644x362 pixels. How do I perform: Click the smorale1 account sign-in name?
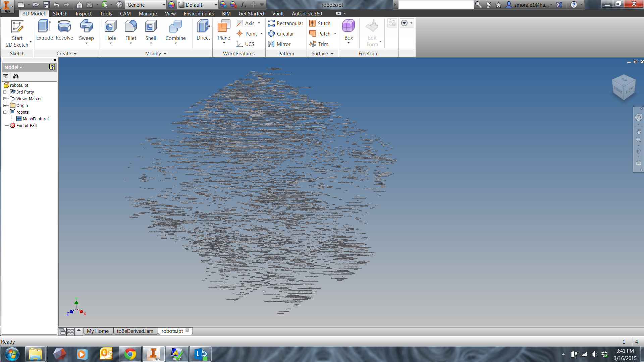click(531, 5)
